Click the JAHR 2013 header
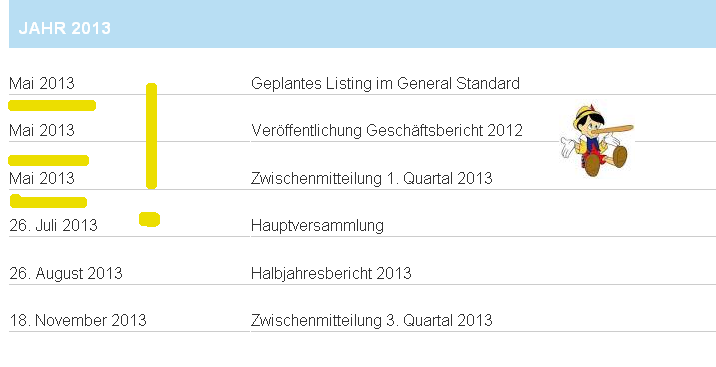Image resolution: width=716 pixels, height=367 pixels. pos(64,28)
